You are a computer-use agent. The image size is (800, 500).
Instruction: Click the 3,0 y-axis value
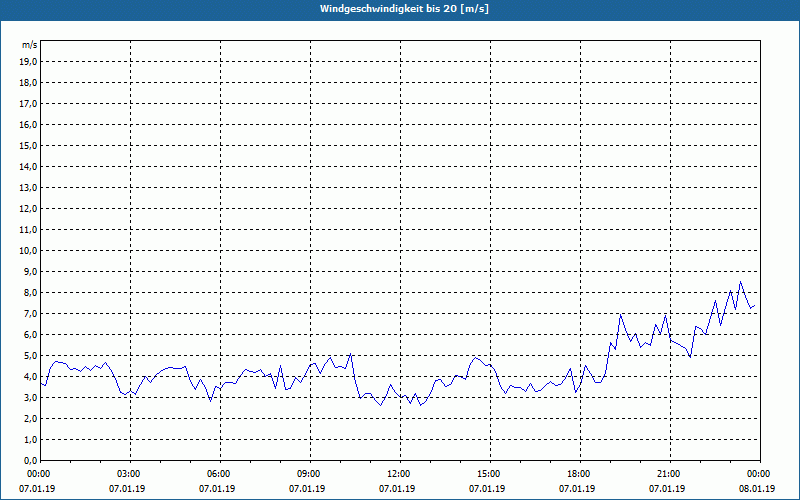[30, 397]
